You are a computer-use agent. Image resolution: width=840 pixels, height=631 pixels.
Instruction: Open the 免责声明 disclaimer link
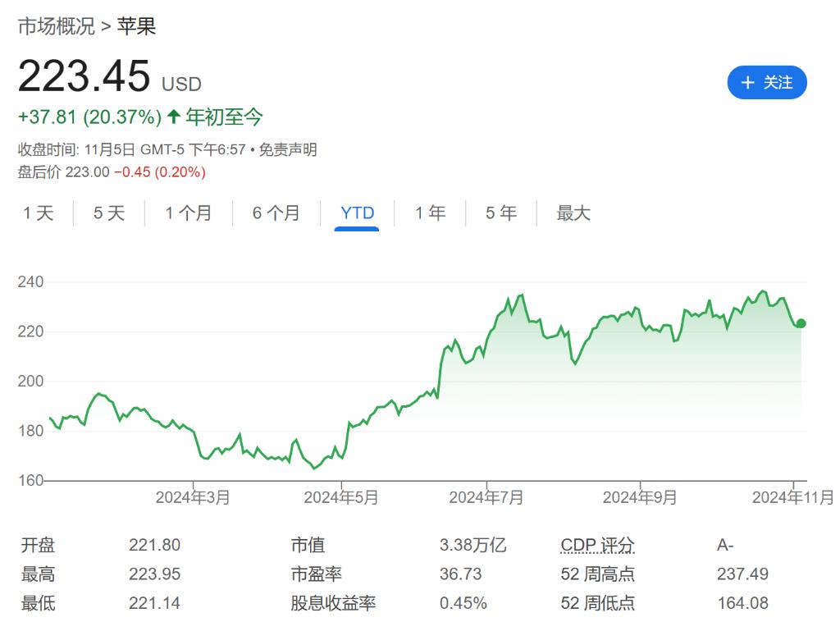pyautogui.click(x=288, y=149)
